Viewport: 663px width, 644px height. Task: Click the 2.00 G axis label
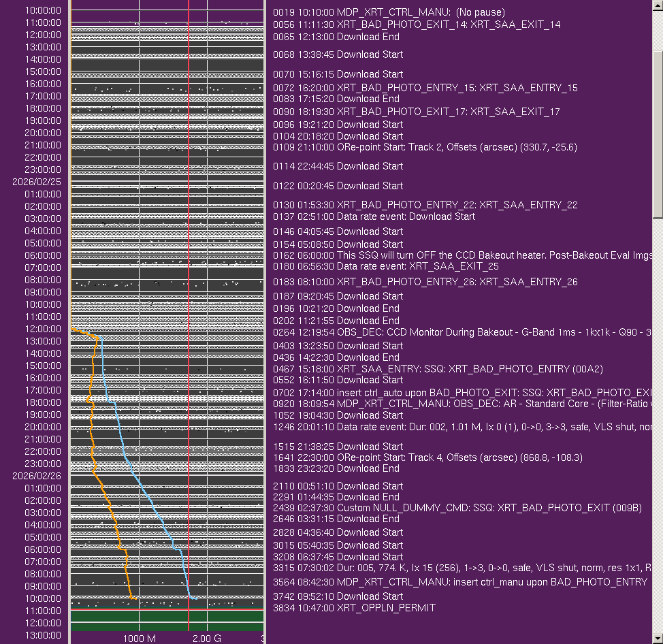[206, 639]
